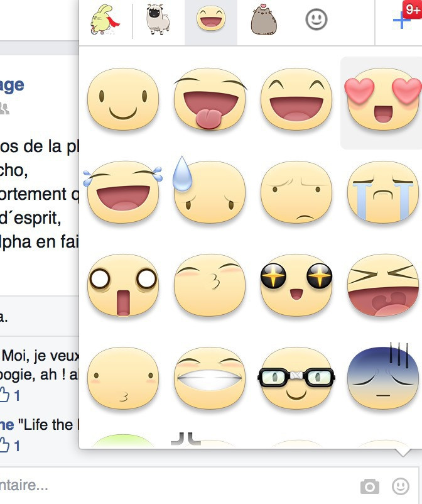Viewport: 422px width, 504px height.
Task: Send the star-eyes excited sticker
Action: click(296, 285)
